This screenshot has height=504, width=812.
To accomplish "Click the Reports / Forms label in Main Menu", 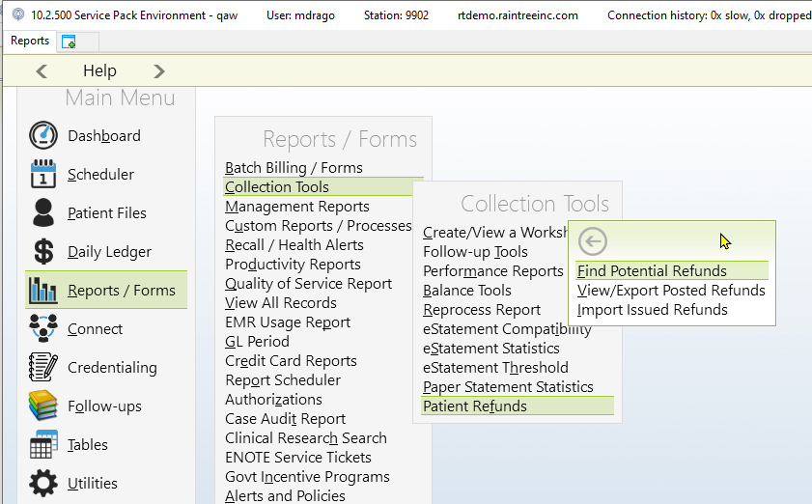I will click(x=122, y=290).
